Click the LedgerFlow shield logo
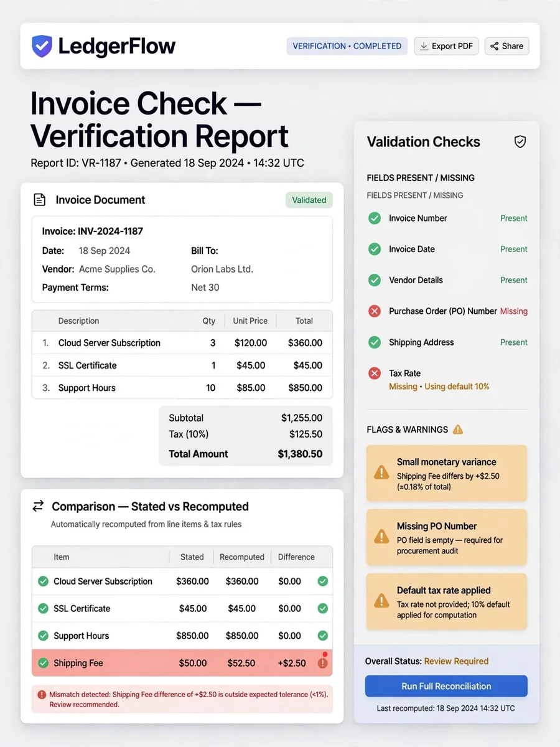560x747 pixels. tap(42, 46)
